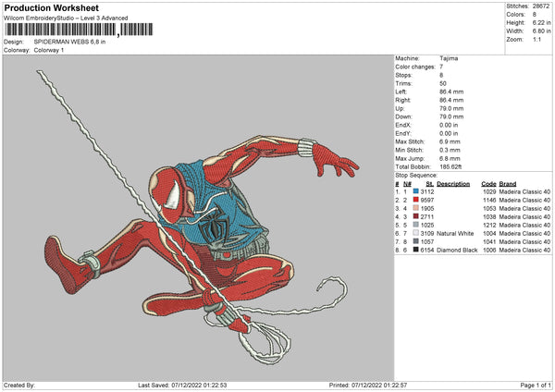Select the red 9597 thread swatch

click(416, 199)
